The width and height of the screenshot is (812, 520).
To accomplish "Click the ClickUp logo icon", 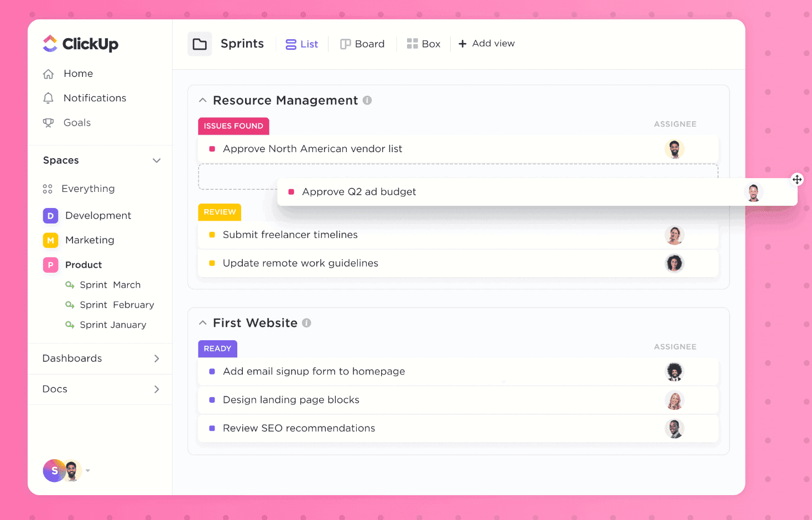I will [x=50, y=44].
